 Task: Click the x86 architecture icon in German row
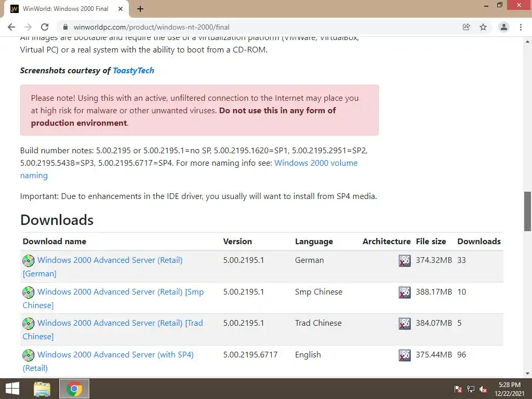tap(404, 261)
